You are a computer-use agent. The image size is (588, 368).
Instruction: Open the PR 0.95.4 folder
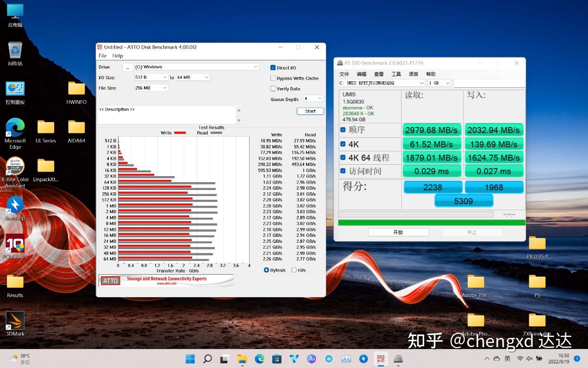point(537,247)
